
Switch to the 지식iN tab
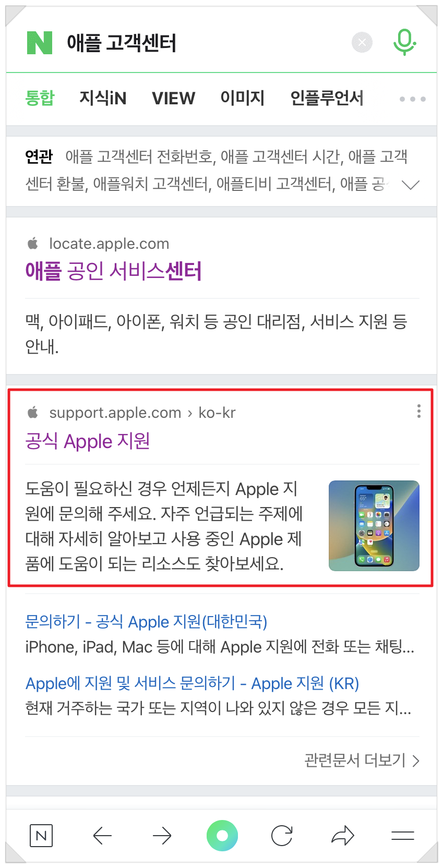click(x=103, y=98)
